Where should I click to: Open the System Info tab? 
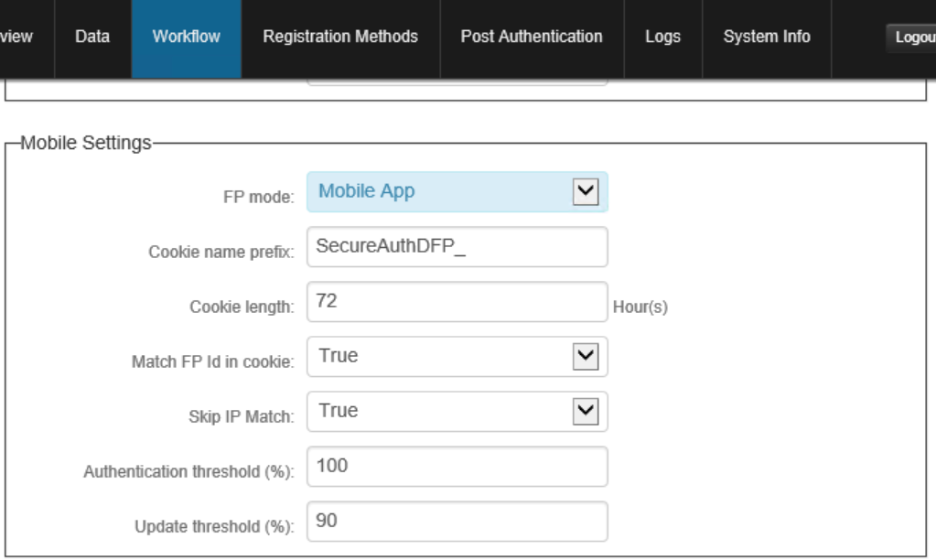[767, 37]
